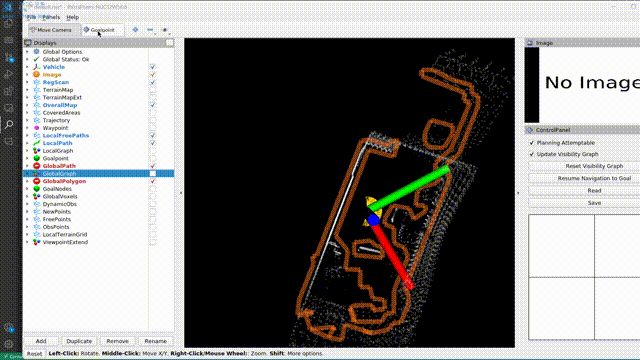Toggle the Image display checkbox
This screenshot has height=360, width=640.
(x=153, y=75)
